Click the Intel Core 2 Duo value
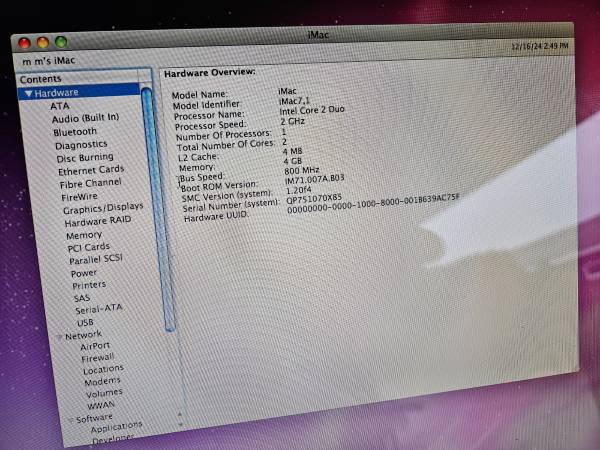 [312, 111]
